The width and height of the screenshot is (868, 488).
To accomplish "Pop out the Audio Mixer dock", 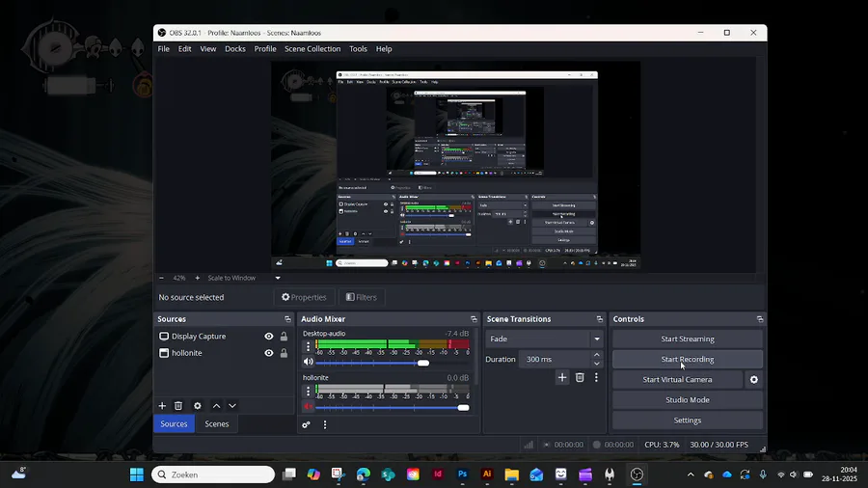I will tap(474, 319).
